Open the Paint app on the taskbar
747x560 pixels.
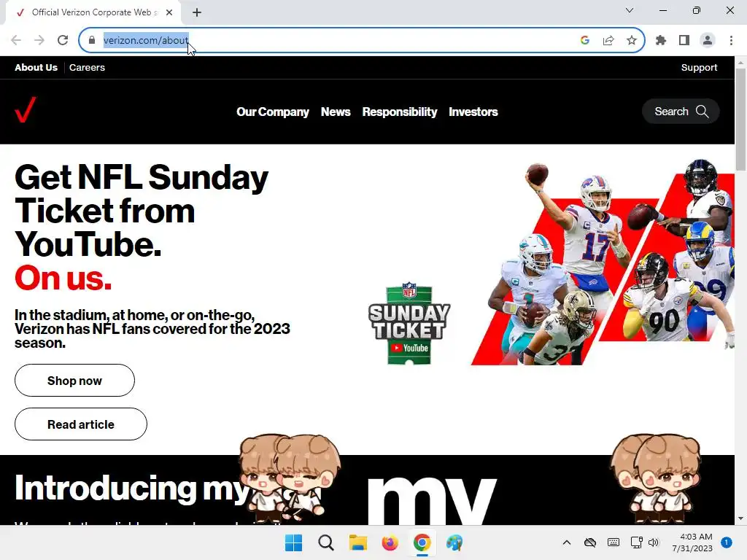coord(454,542)
